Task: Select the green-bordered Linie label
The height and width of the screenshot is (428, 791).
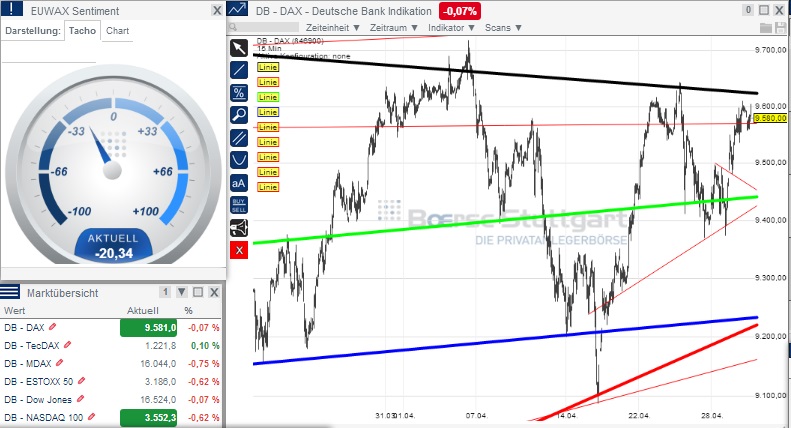Action: click(x=268, y=97)
